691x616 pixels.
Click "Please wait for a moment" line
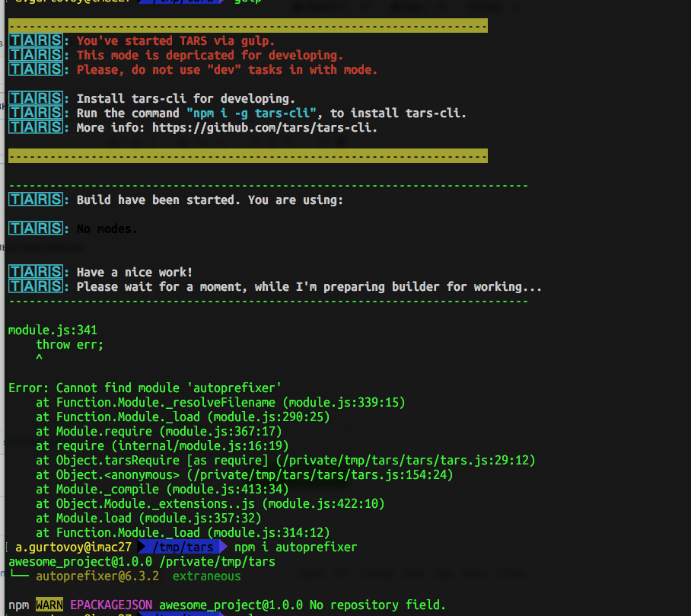click(309, 287)
